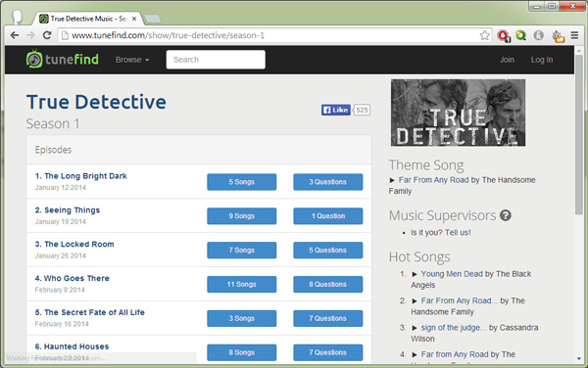Screen dimensions: 588x368
Task: Open episode 1 The Long Bright Dark
Action: 81,176
